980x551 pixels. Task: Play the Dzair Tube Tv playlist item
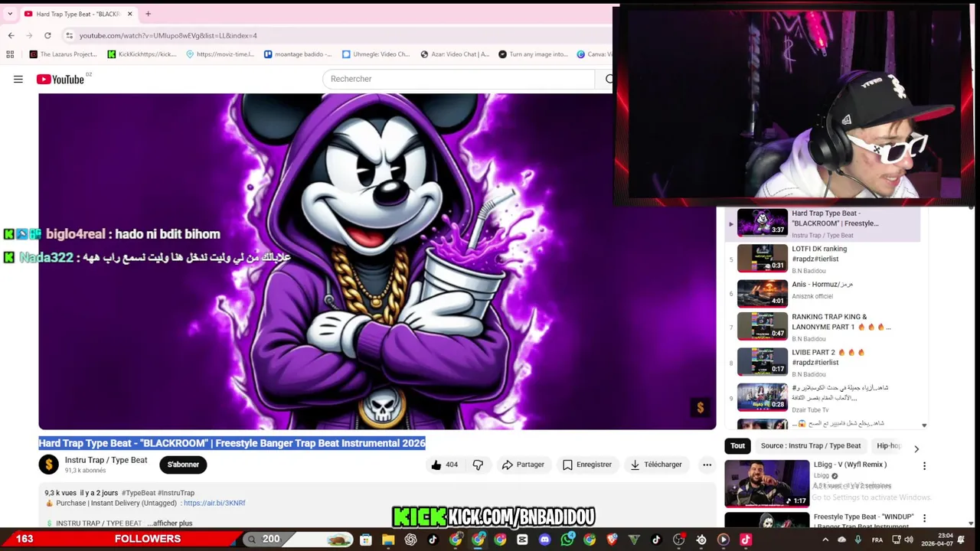pyautogui.click(x=822, y=398)
